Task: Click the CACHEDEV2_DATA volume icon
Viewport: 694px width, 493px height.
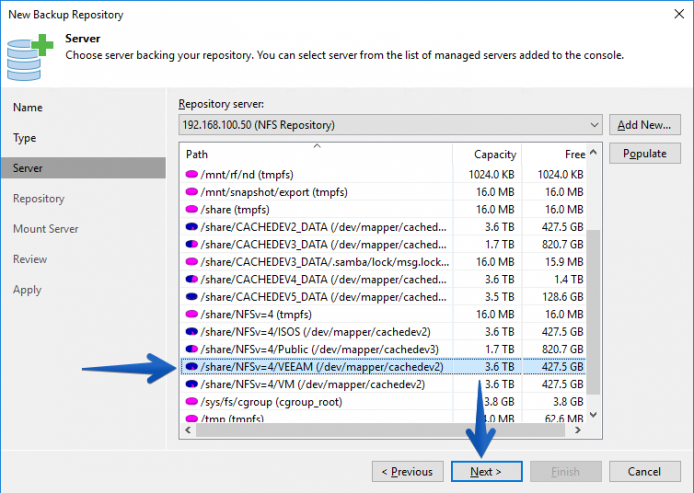Action: point(191,227)
